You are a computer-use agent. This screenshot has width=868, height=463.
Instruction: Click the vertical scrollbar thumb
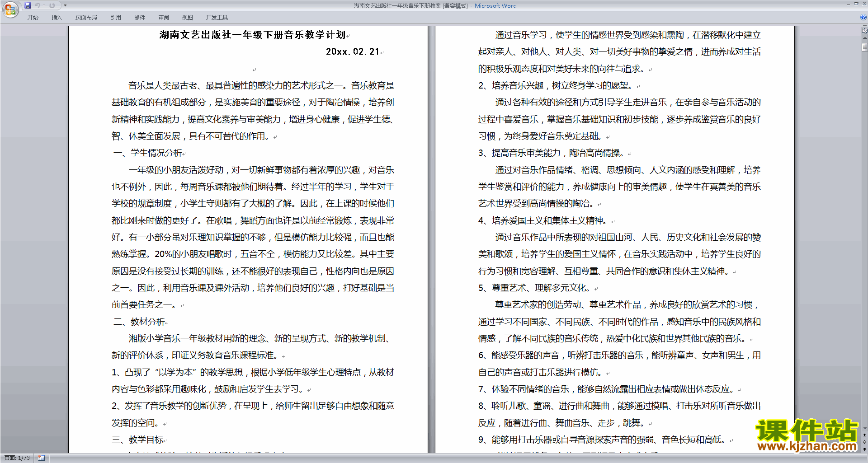click(x=864, y=47)
